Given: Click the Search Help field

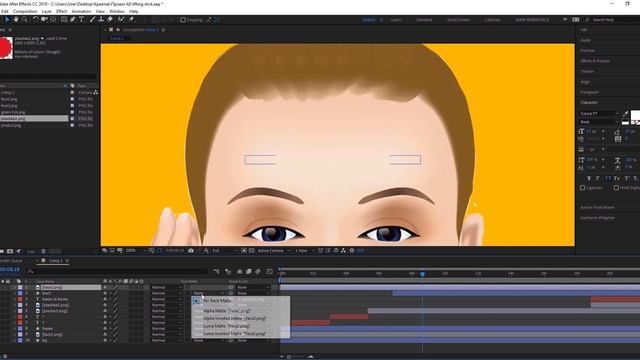Looking at the screenshot, I should click(612, 20).
